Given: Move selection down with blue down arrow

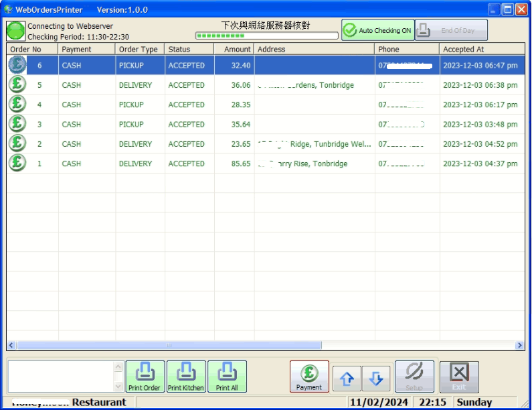Looking at the screenshot, I should point(376,379).
